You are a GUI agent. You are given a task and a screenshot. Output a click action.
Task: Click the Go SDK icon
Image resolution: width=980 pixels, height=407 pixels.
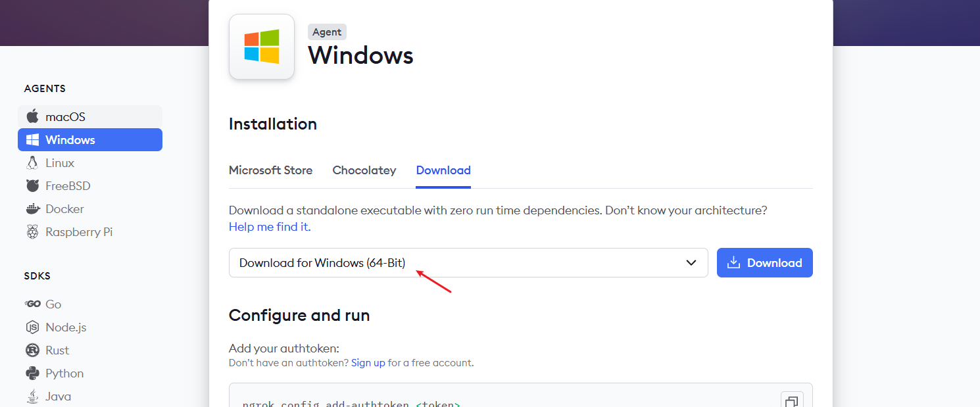(x=32, y=304)
